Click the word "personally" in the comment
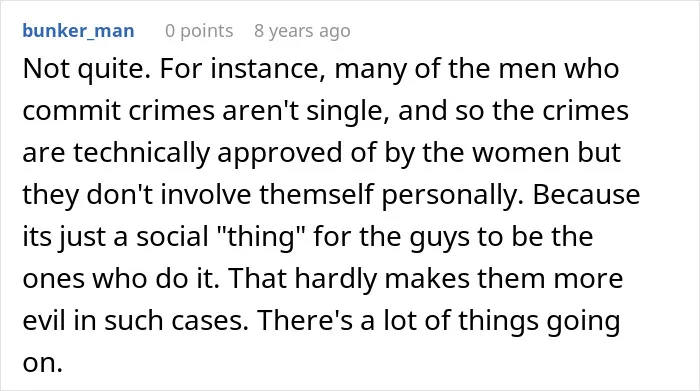This screenshot has width=700, height=391. 453,196
